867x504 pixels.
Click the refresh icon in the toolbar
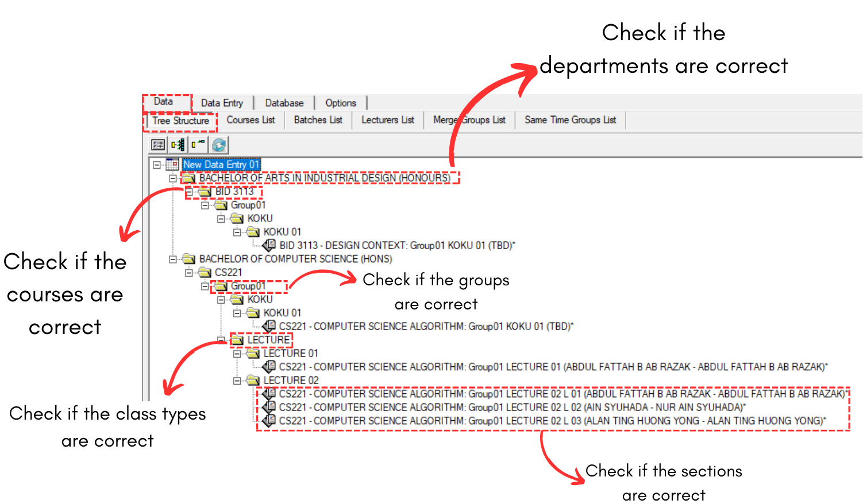pyautogui.click(x=219, y=145)
